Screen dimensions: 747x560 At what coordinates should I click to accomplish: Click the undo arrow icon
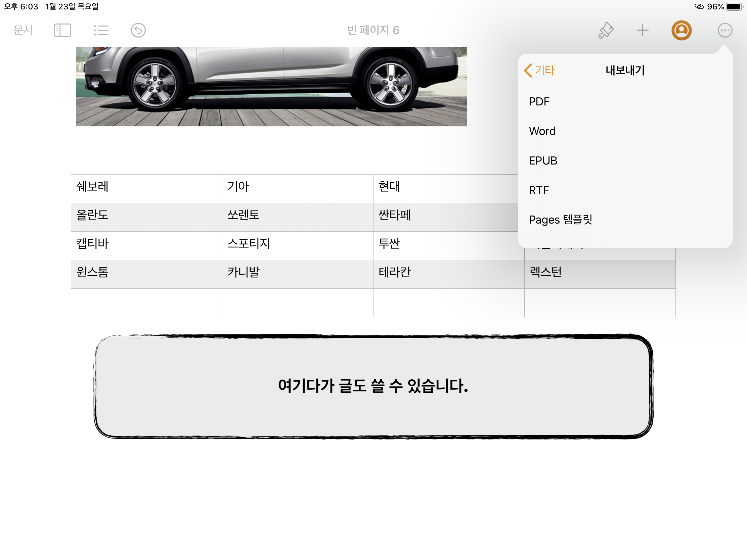(x=138, y=30)
